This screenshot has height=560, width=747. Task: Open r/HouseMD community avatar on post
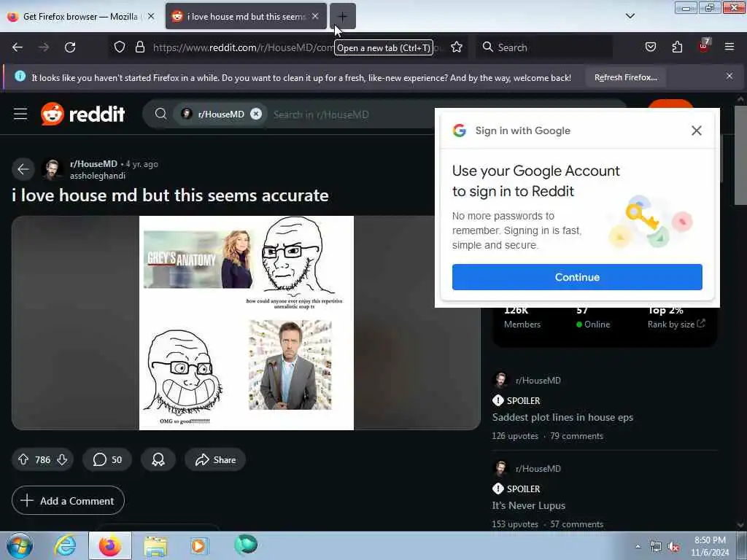coord(52,169)
